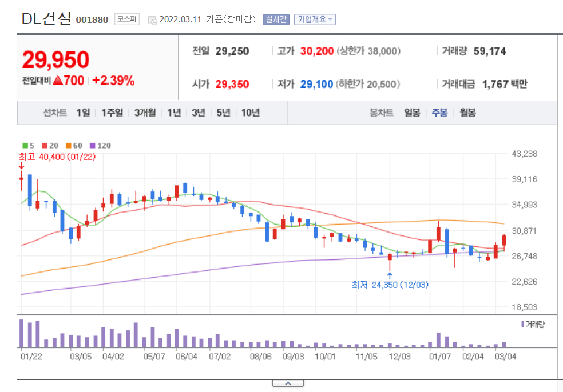563x392 pixels.
Task: Click the orange 60 moving average legend
Action: coord(74,146)
